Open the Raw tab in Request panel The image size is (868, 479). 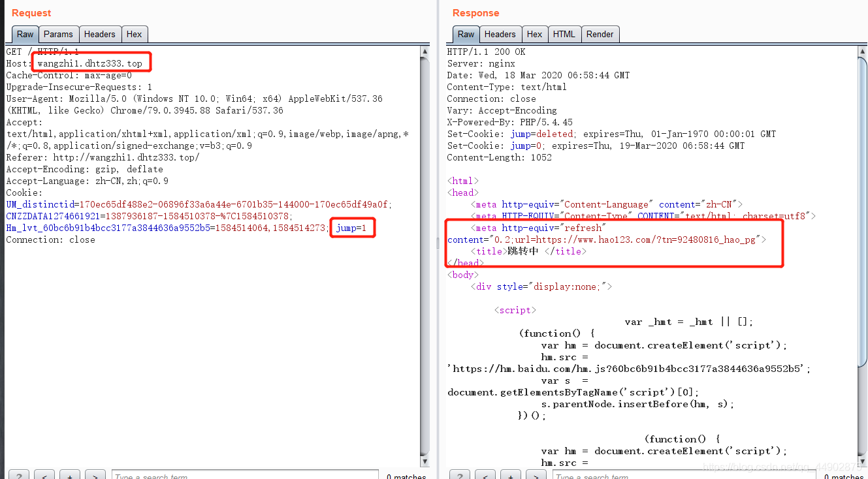point(25,34)
